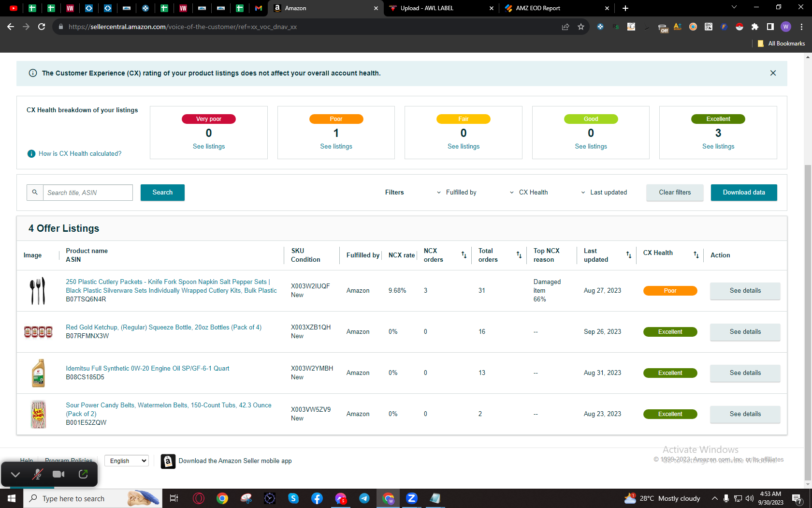Focus the Search title, ASIN field
Screen dimensions: 812x508
pos(88,193)
